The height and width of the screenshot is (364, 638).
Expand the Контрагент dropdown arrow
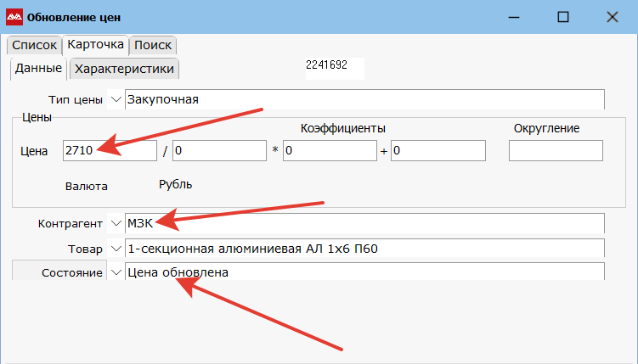116,223
